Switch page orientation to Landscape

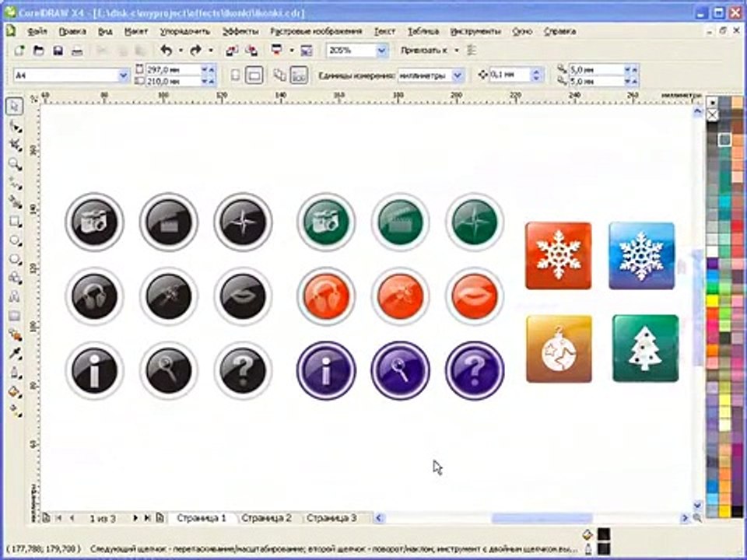(254, 75)
